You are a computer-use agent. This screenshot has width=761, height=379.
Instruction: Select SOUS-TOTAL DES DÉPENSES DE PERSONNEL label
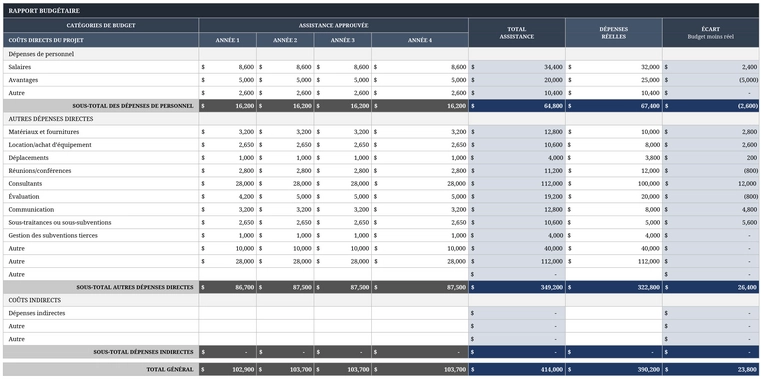[x=101, y=106]
